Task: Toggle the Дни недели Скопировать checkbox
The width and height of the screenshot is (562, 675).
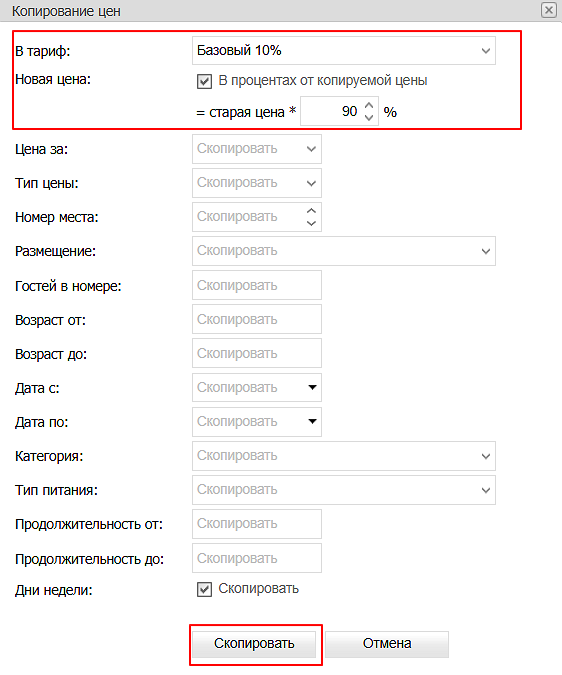Action: pos(204,589)
